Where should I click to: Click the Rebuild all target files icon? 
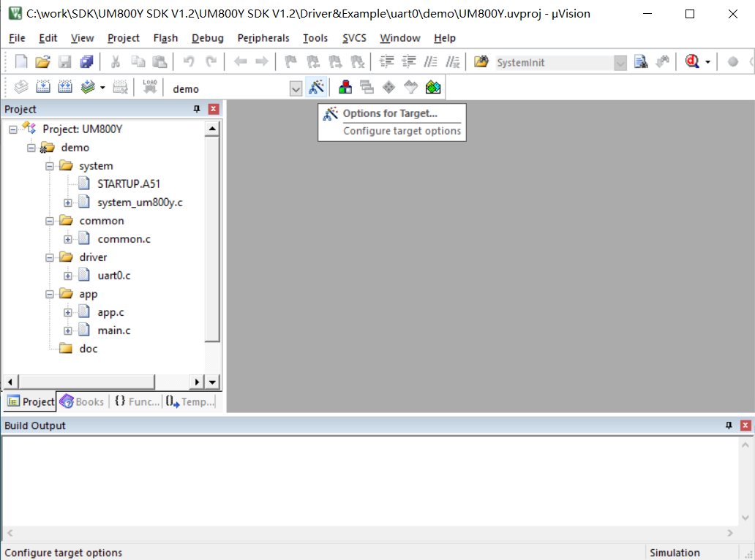pos(65,88)
